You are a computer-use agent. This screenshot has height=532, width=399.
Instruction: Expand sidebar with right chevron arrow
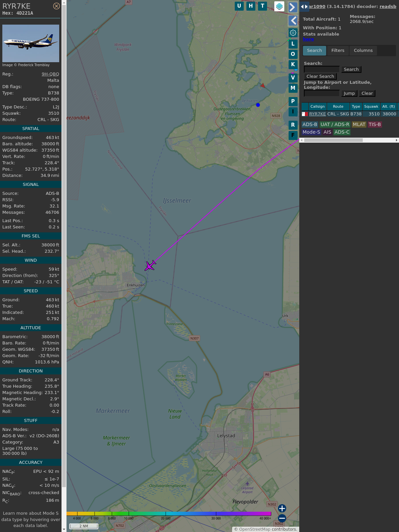pos(293,7)
